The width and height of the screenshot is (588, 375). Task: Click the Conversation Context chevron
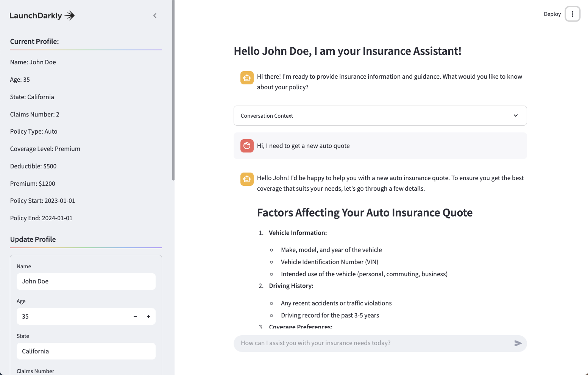tap(515, 115)
